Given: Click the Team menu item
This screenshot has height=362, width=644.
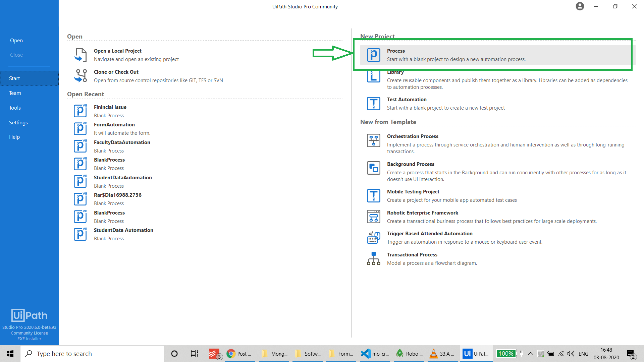Looking at the screenshot, I should pos(15,93).
